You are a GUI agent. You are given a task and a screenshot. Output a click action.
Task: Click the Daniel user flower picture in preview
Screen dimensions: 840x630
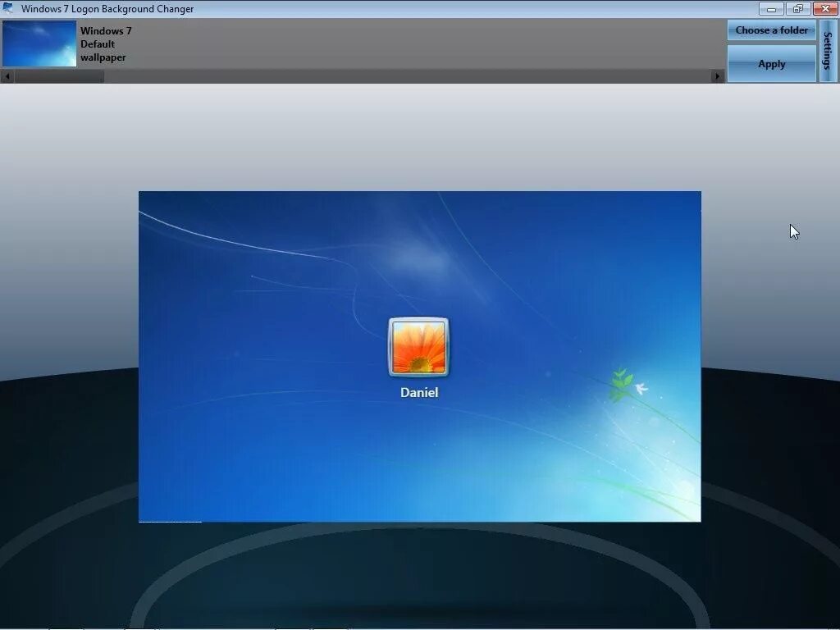click(x=419, y=347)
